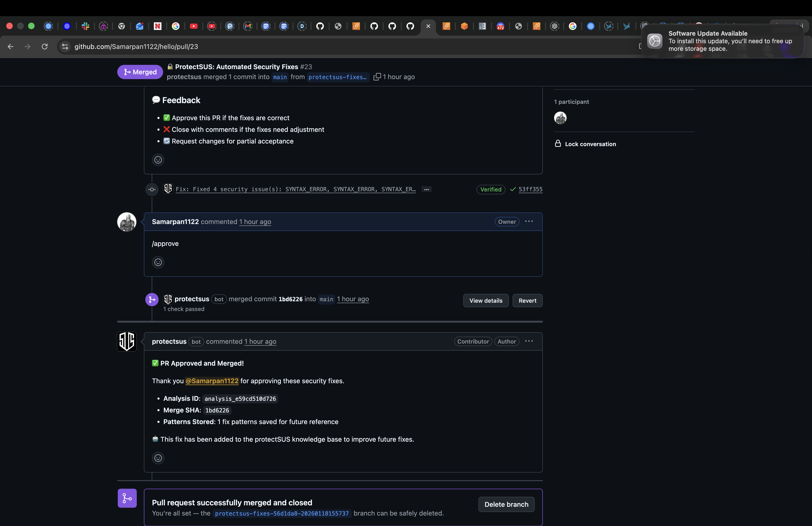Screen dimensions: 812x526
Task: Click the View details button
Action: click(x=486, y=300)
